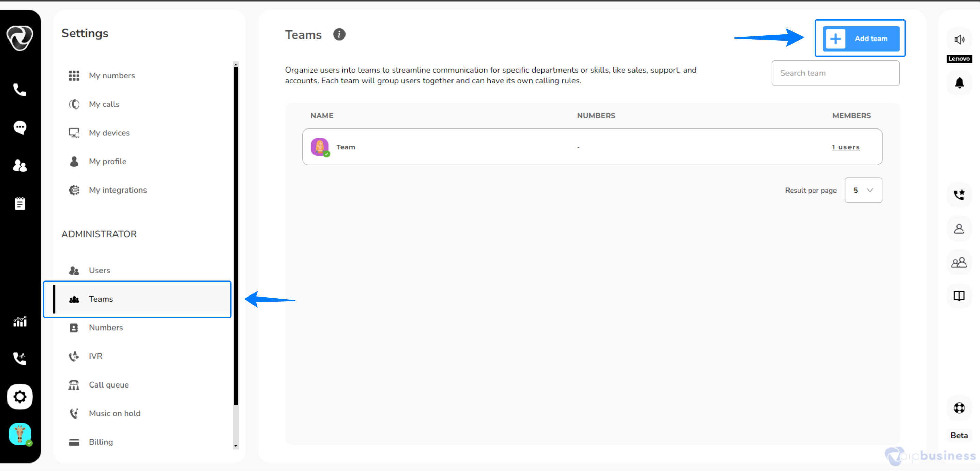Click the Lenovo audio device label
Viewport: 980px width, 471px height.
pyautogui.click(x=959, y=59)
